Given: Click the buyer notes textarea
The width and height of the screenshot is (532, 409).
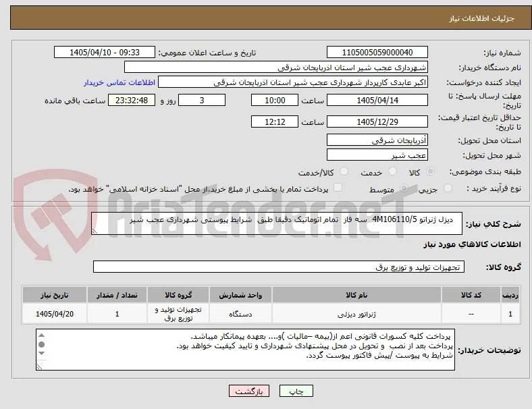Looking at the screenshot, I should coord(245,350).
